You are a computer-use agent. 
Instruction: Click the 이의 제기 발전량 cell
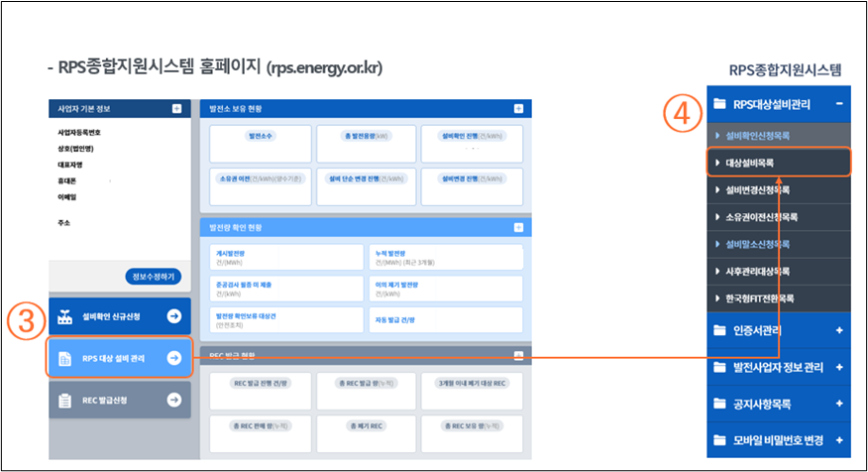click(446, 289)
